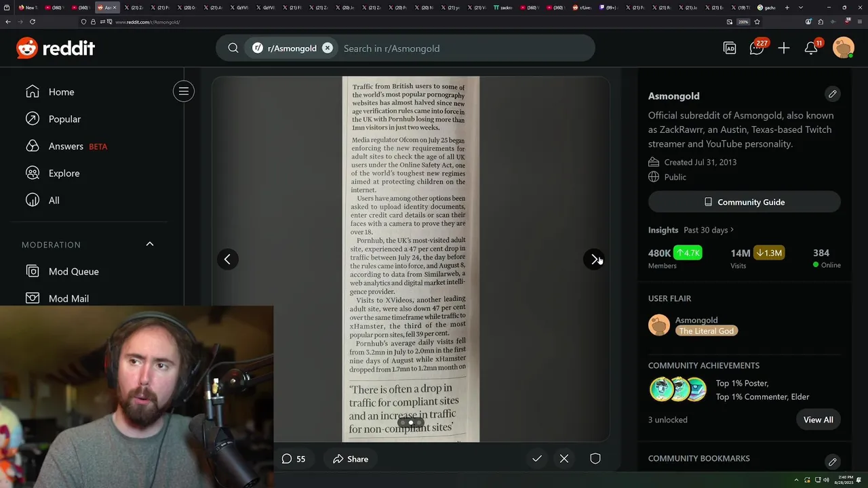Share the post
The height and width of the screenshot is (488, 868).
click(351, 459)
